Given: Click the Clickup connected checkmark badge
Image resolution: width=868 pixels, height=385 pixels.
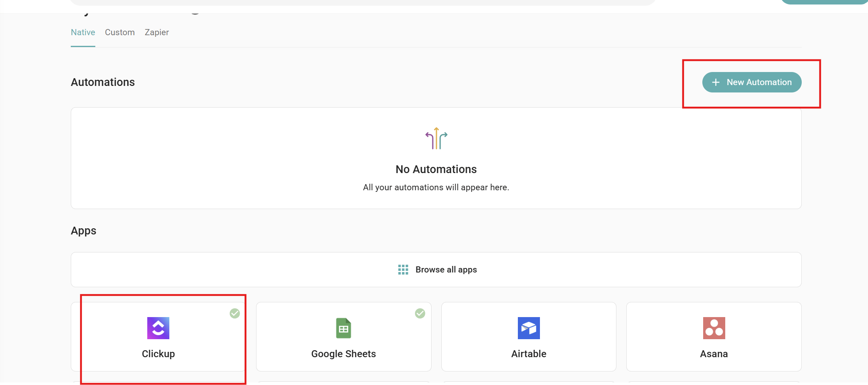Looking at the screenshot, I should [x=235, y=313].
